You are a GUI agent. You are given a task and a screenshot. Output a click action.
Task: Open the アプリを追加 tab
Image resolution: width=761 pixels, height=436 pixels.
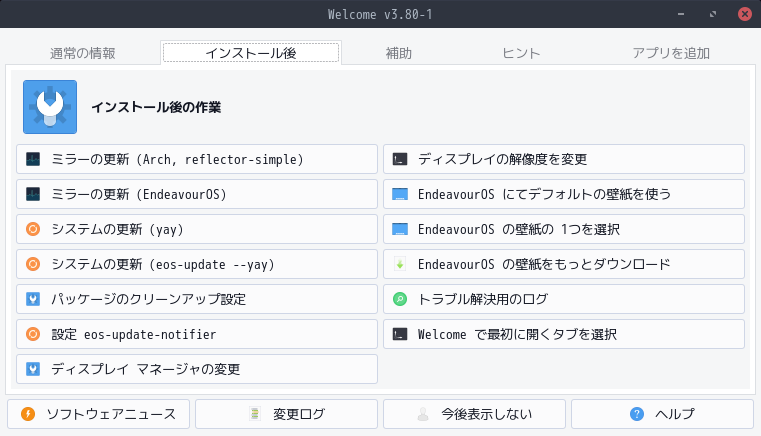pyautogui.click(x=671, y=53)
